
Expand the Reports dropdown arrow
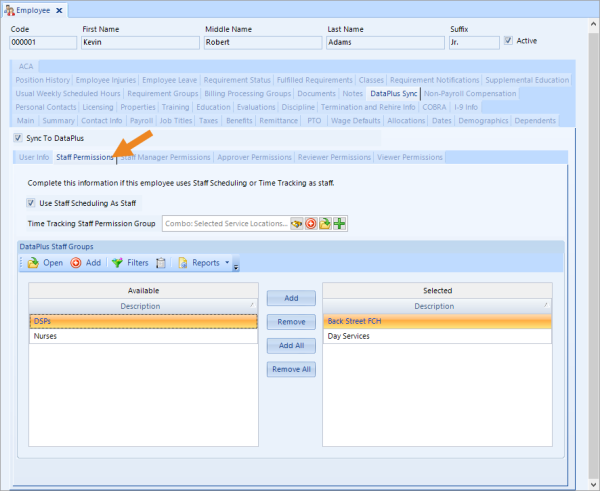[x=226, y=263]
